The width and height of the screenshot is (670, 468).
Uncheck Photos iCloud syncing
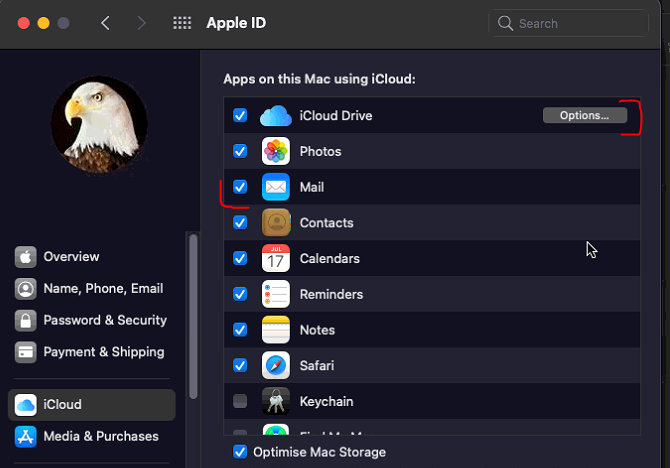tap(240, 151)
